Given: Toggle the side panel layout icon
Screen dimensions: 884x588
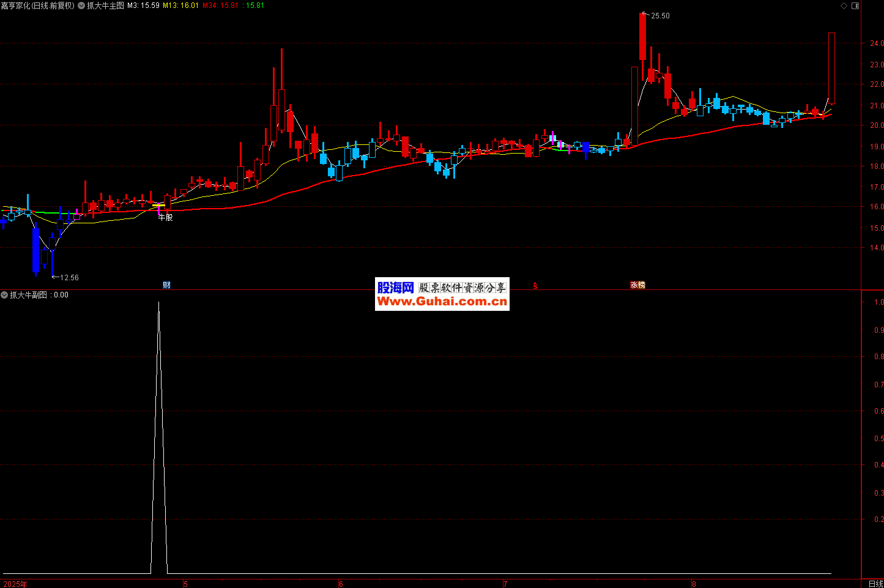Looking at the screenshot, I should [856, 6].
